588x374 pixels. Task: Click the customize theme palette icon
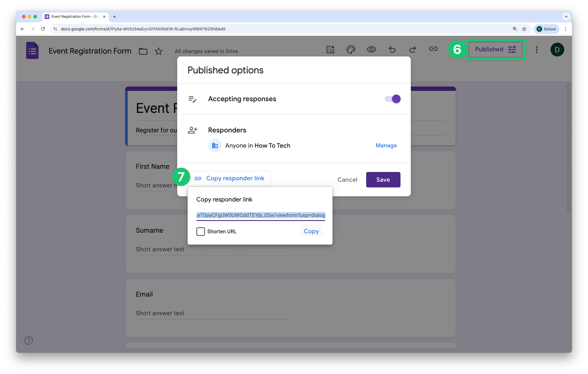(x=351, y=50)
